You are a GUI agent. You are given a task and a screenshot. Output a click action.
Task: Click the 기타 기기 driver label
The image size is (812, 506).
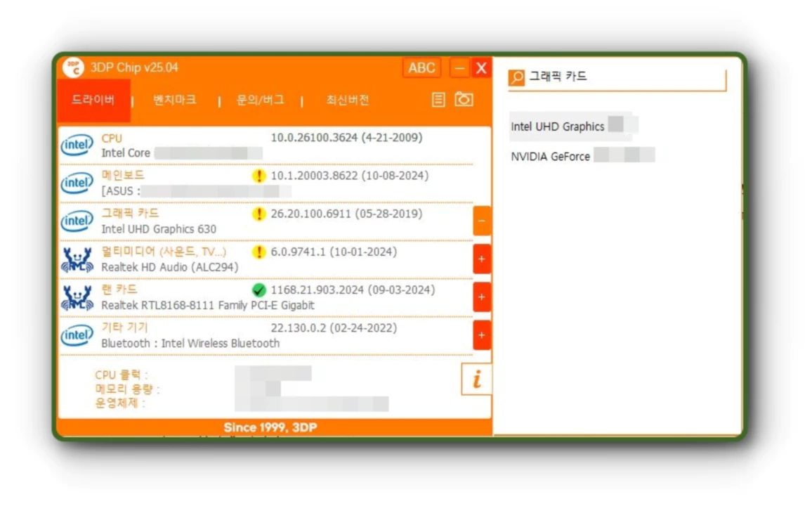pyautogui.click(x=125, y=327)
